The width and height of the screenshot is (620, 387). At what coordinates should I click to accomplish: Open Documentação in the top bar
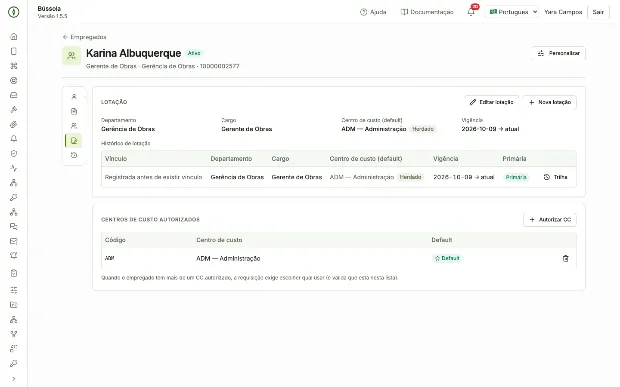point(427,12)
